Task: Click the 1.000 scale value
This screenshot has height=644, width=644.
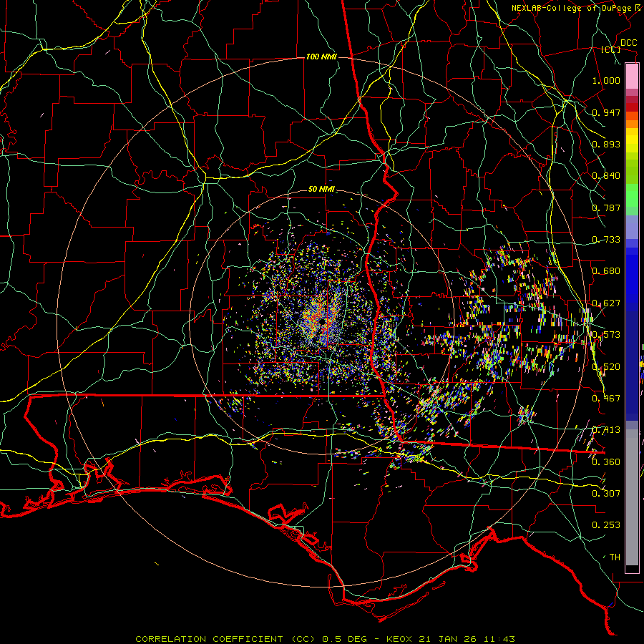Action: [606, 80]
